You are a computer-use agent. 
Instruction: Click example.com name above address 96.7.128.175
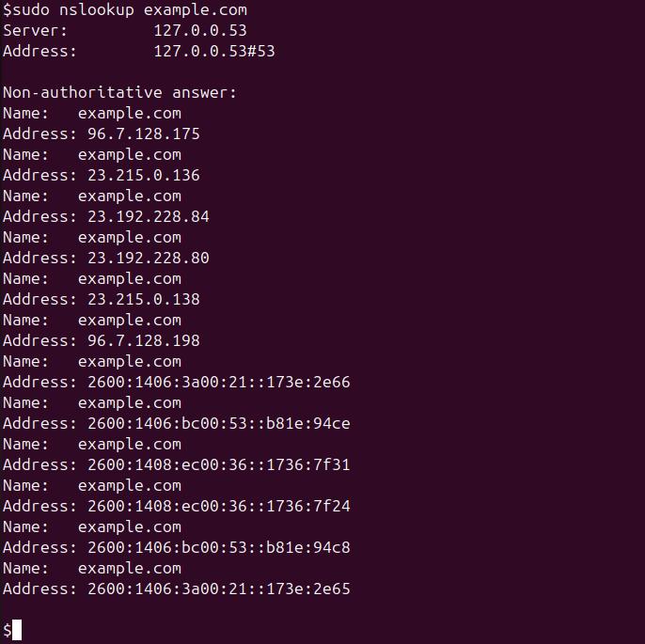coord(130,113)
